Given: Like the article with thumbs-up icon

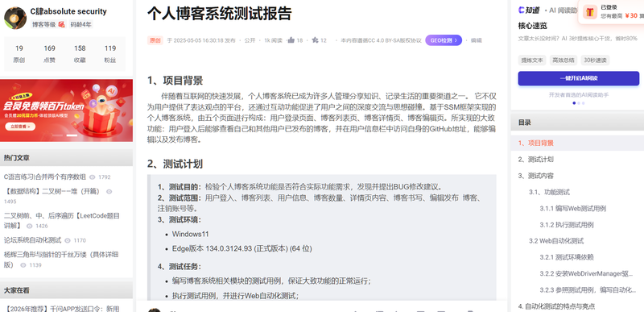Looking at the screenshot, I should [291, 40].
